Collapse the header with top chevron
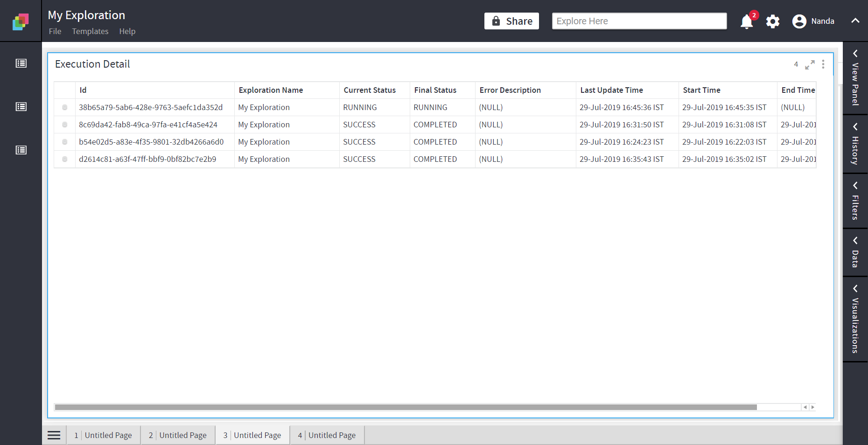Screen dimensions: 868x445 point(855,21)
